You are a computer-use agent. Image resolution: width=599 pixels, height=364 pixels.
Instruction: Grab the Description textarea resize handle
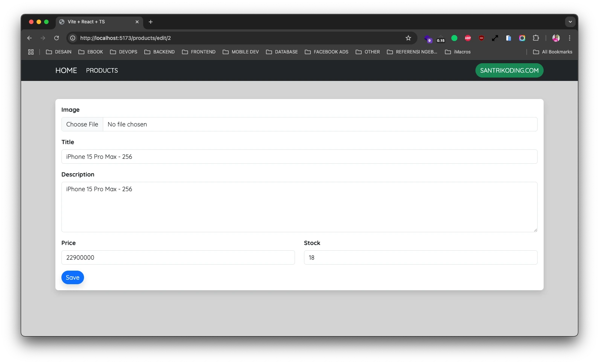[x=535, y=230]
